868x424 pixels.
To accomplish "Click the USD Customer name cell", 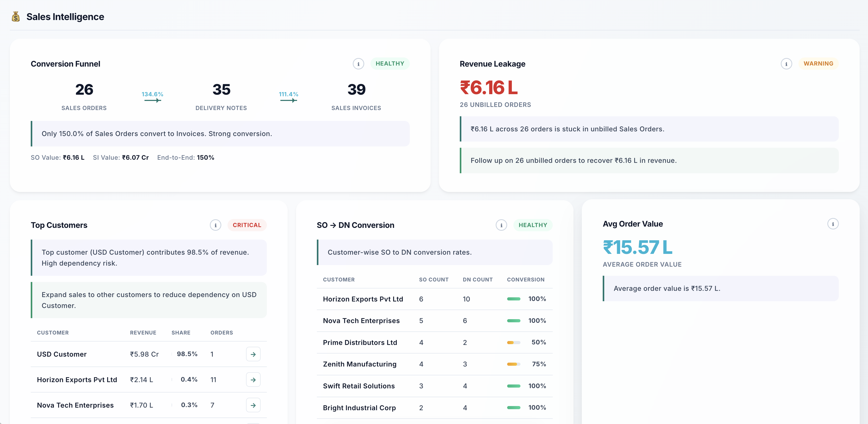I will coord(62,354).
